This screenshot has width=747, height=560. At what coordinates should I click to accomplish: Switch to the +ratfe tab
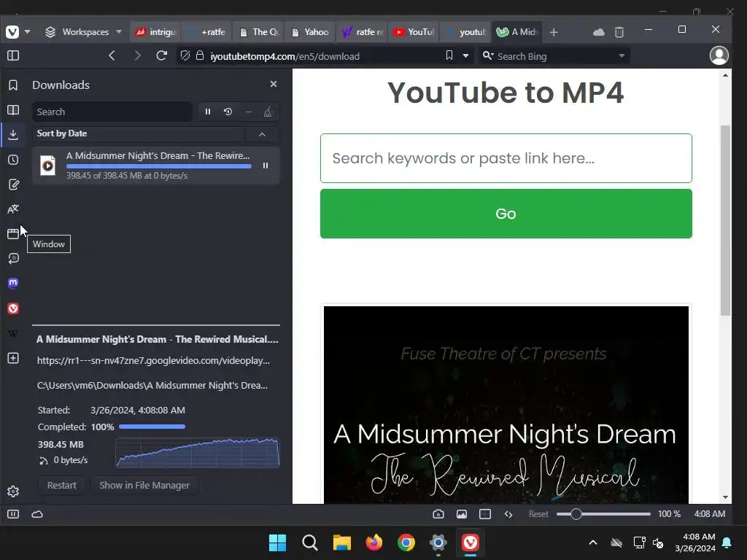click(x=206, y=32)
